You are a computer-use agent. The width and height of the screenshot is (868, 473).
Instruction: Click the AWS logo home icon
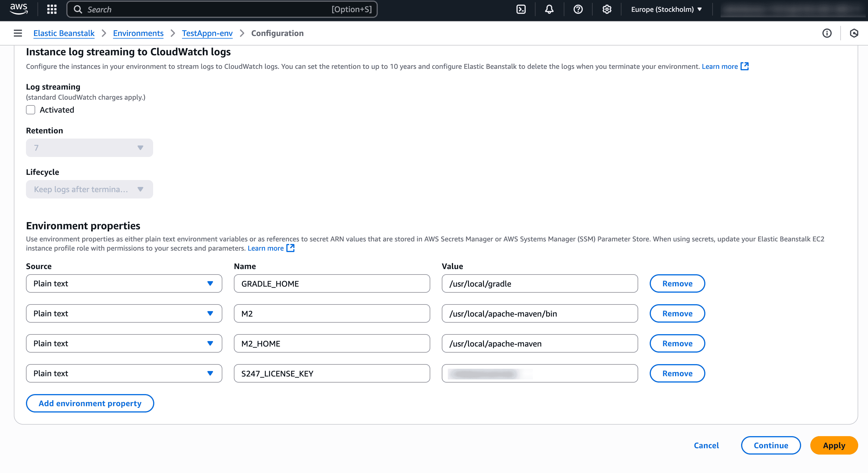(x=18, y=9)
